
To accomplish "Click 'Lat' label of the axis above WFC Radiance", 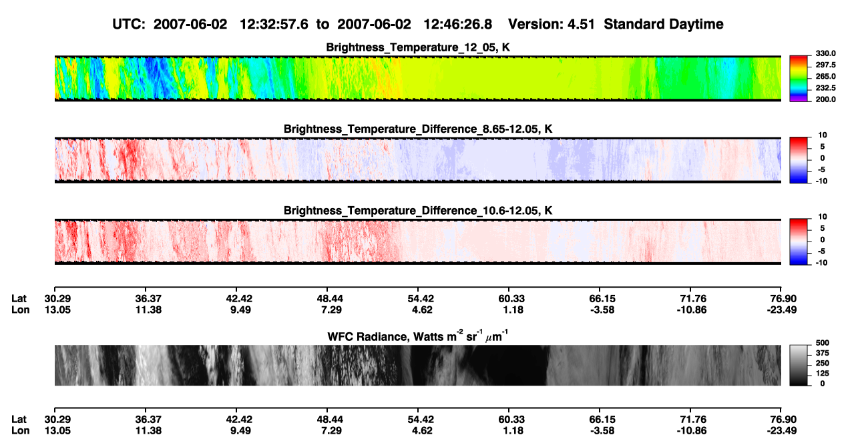I will point(19,298).
